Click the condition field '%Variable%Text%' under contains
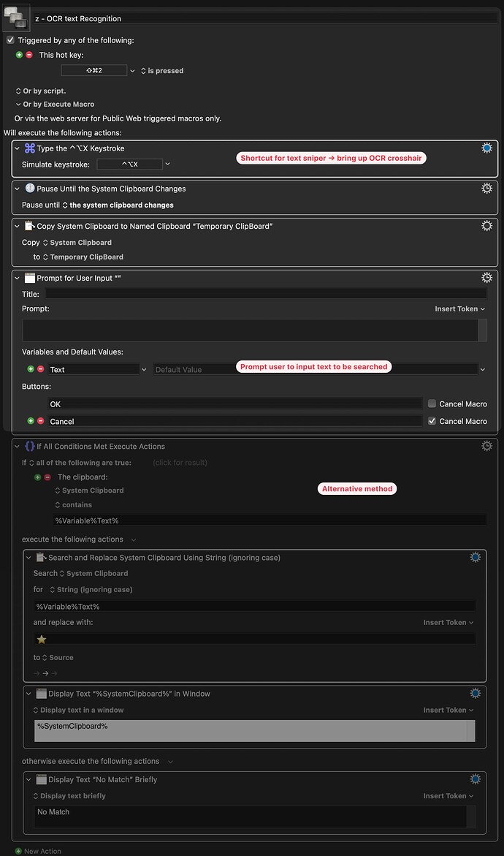504x856 pixels. (270, 520)
